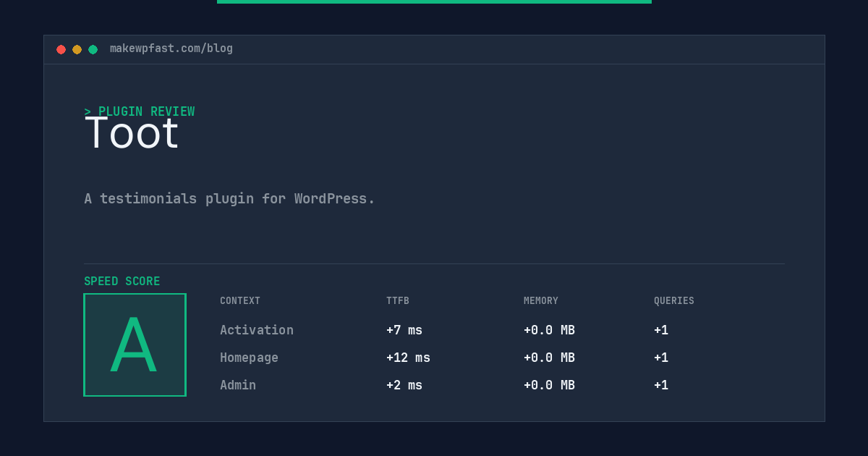Click the Activation row memory value
This screenshot has width=868, height=456.
point(549,330)
